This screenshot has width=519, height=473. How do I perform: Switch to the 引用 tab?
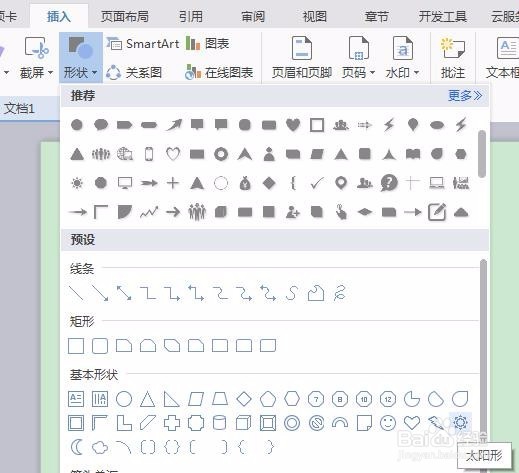[x=191, y=16]
